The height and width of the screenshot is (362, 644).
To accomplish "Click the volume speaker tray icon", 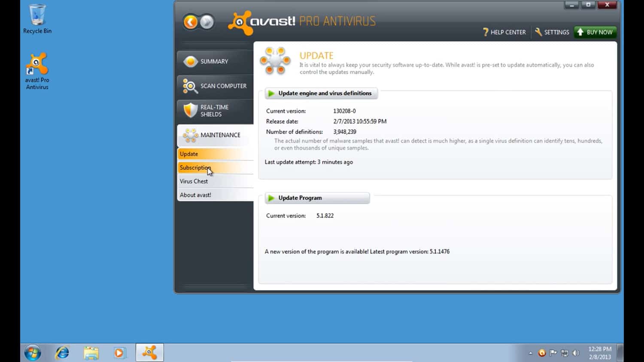I will pyautogui.click(x=576, y=353).
